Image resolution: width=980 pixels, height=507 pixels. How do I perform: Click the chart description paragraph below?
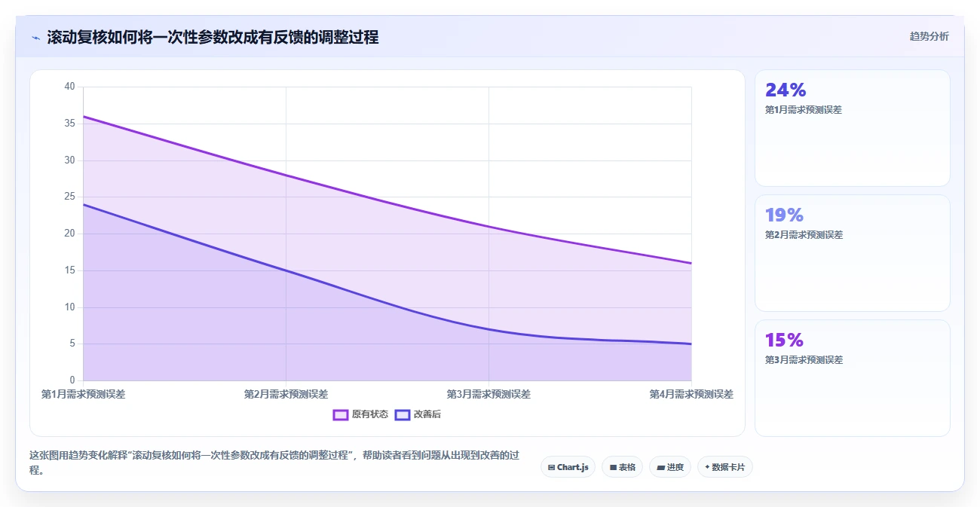(x=276, y=463)
